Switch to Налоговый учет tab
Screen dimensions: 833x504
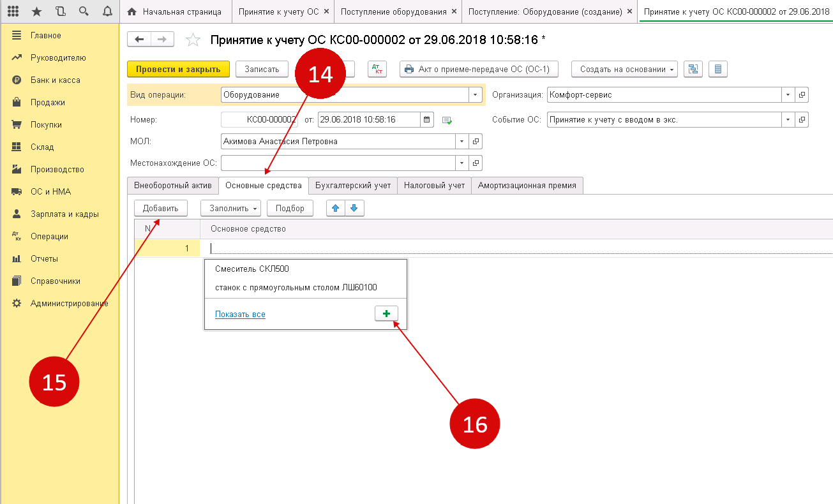435,186
